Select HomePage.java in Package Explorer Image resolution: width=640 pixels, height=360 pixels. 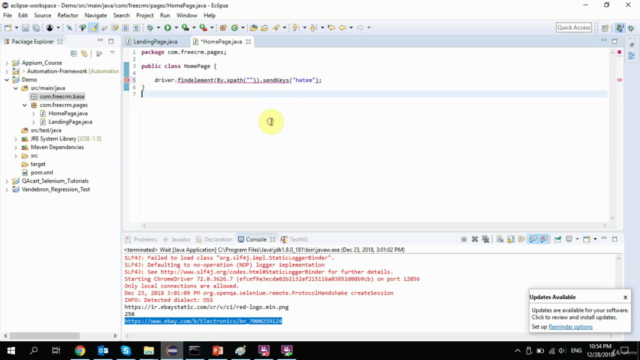(x=68, y=113)
